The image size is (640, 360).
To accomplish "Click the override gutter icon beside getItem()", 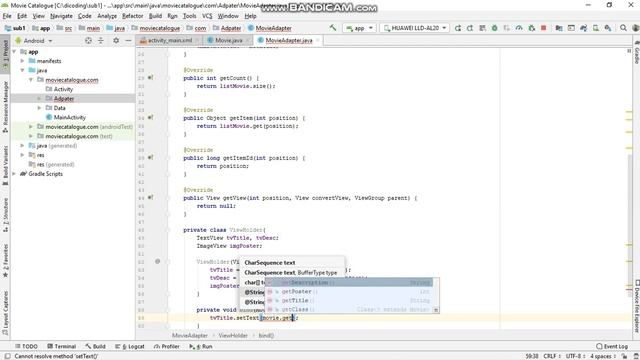I will point(151,118).
